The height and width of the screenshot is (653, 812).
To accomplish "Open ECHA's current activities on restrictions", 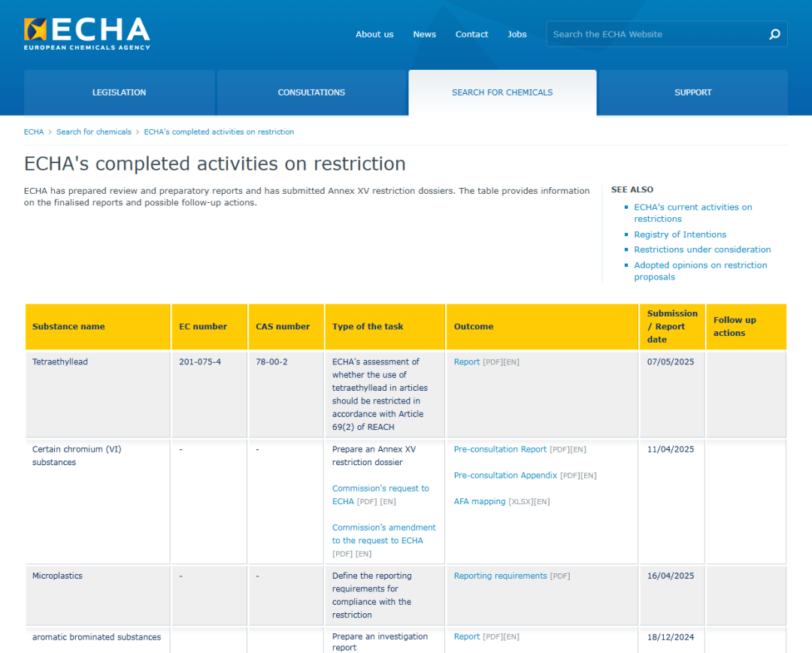I will pyautogui.click(x=692, y=213).
